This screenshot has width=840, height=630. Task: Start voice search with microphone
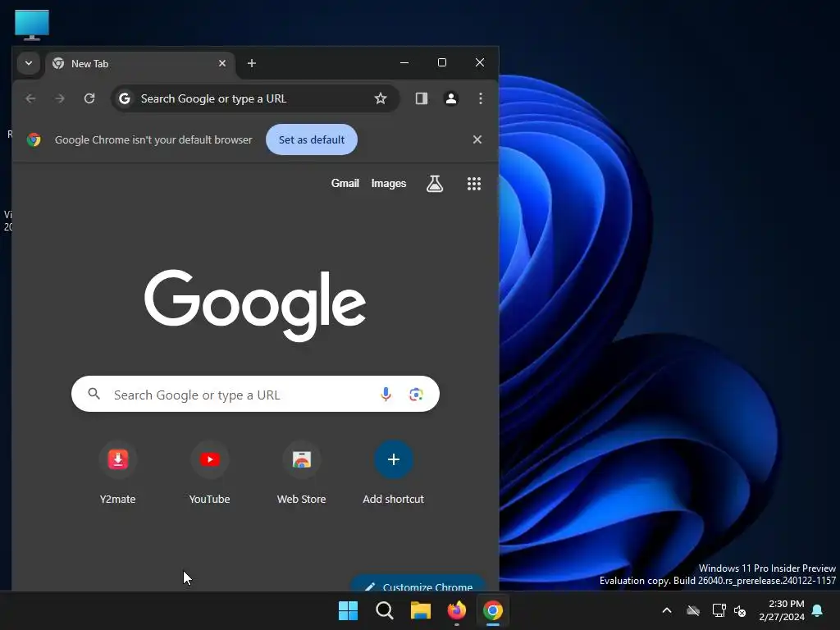coord(386,395)
